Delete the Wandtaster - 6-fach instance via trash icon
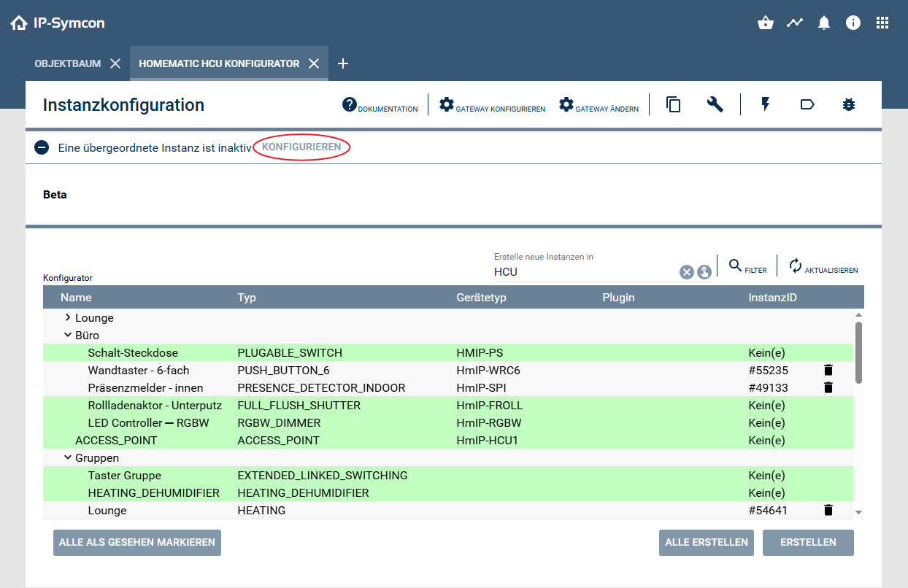The width and height of the screenshot is (908, 588). 828,370
